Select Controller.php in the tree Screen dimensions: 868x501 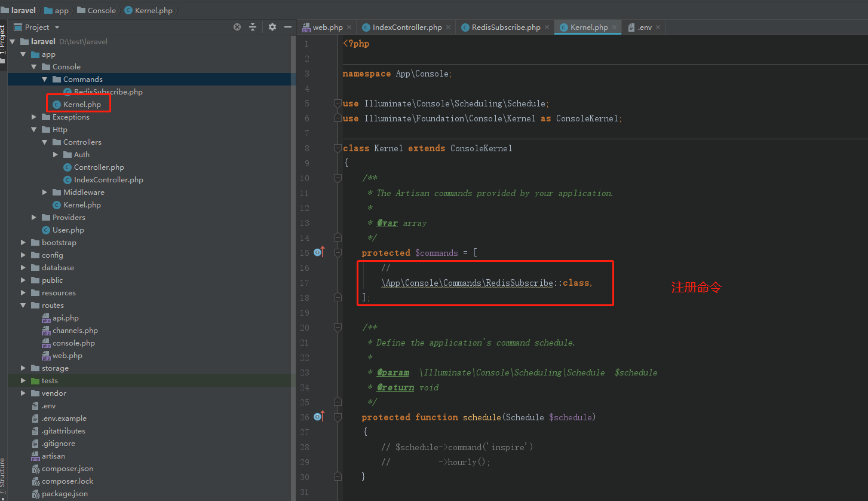click(99, 167)
